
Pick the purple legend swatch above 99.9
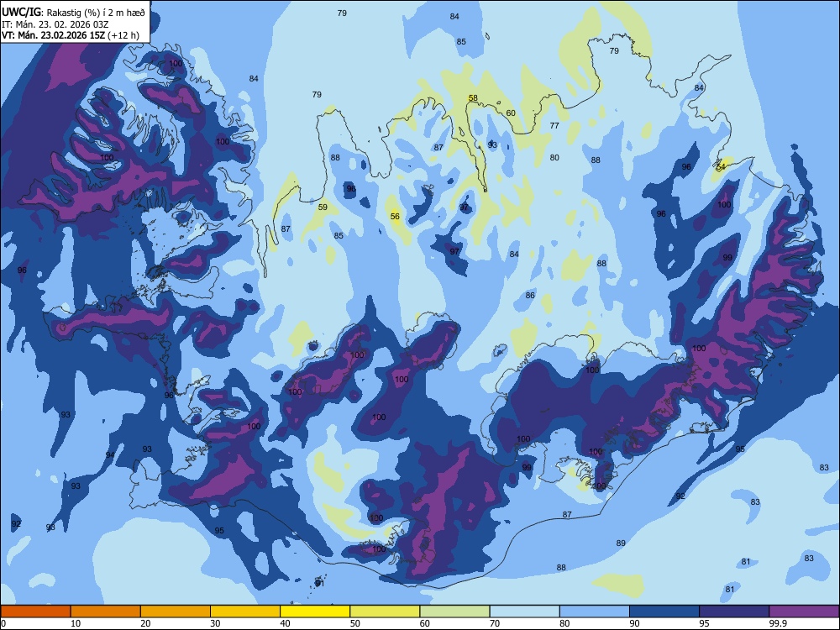pyautogui.click(x=804, y=612)
